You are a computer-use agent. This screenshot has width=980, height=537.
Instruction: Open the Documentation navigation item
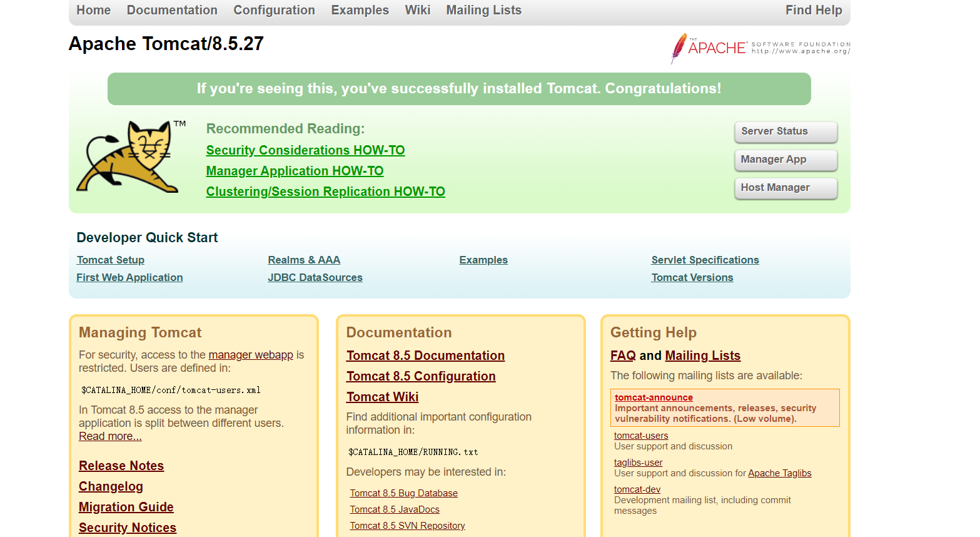pos(172,10)
